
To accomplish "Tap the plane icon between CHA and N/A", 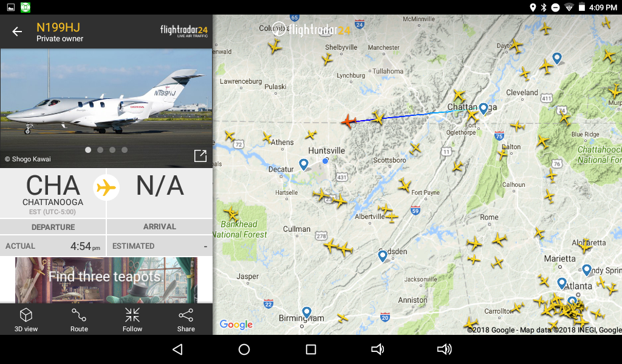I will point(106,187).
